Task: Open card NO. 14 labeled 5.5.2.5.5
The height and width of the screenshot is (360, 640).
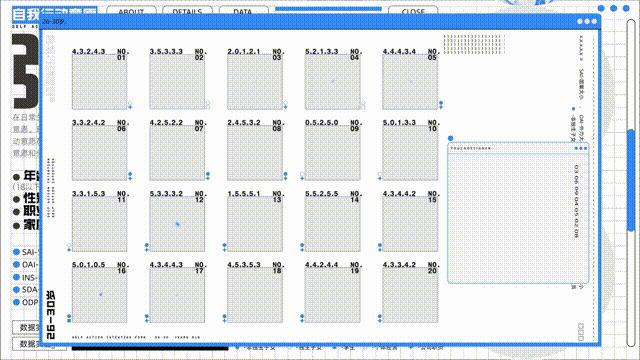Action: pyautogui.click(x=333, y=224)
